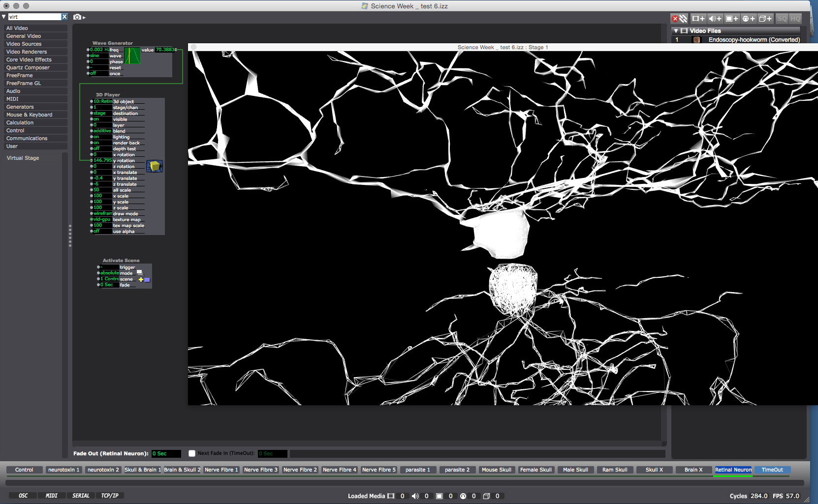Open the Mouse & Keyboard category
Viewport: 818px width, 504px height.
point(35,115)
